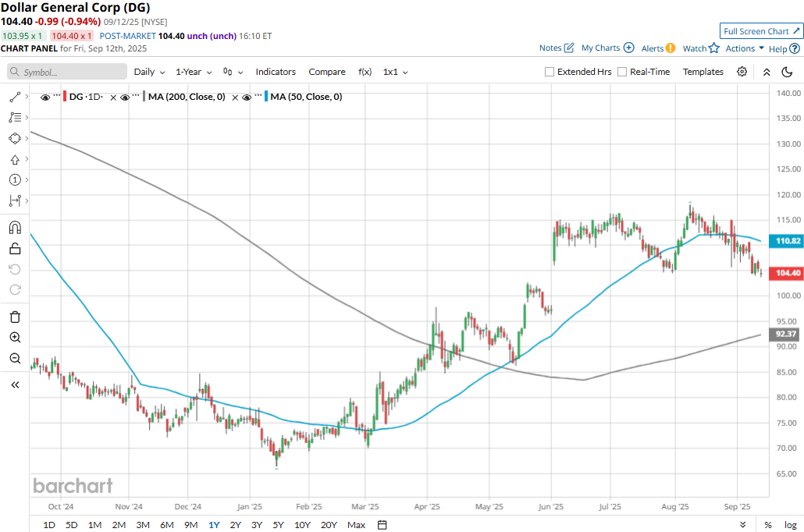This screenshot has height=532, width=804.
Task: Enable Extended Hrs checkbox
Action: pos(550,72)
